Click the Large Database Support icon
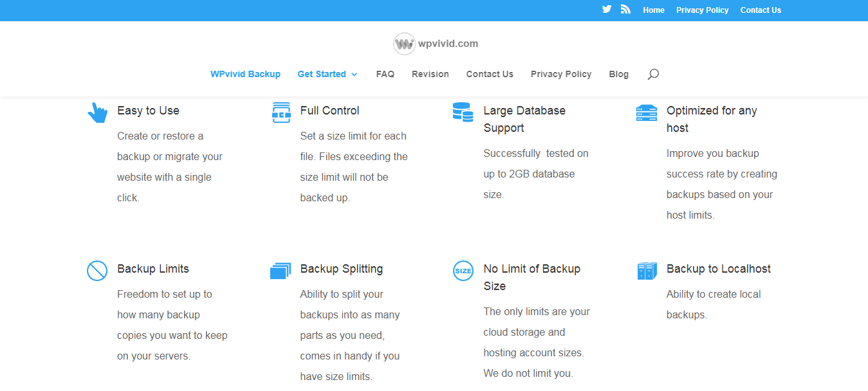Viewport: 868px width, 391px height. pos(463,112)
